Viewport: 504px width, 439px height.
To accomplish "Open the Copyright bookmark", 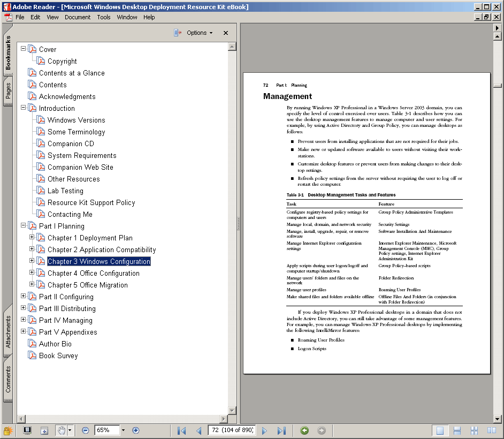I will [x=62, y=61].
